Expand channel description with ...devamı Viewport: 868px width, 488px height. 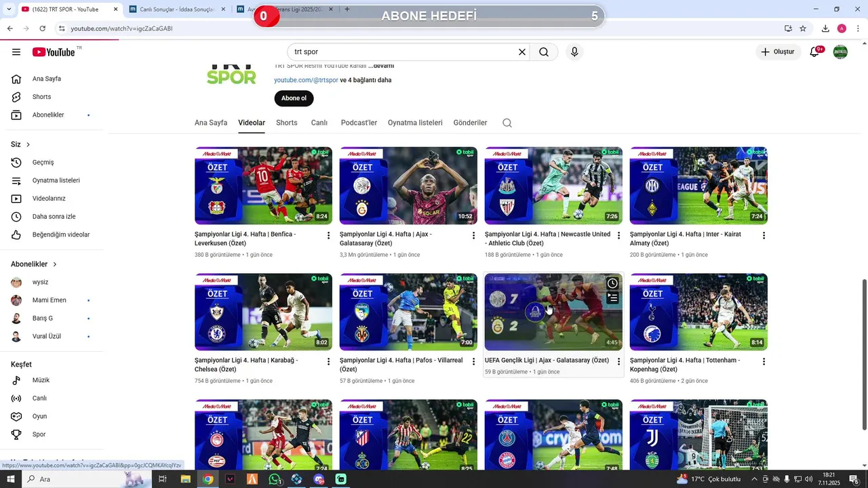coord(381,66)
